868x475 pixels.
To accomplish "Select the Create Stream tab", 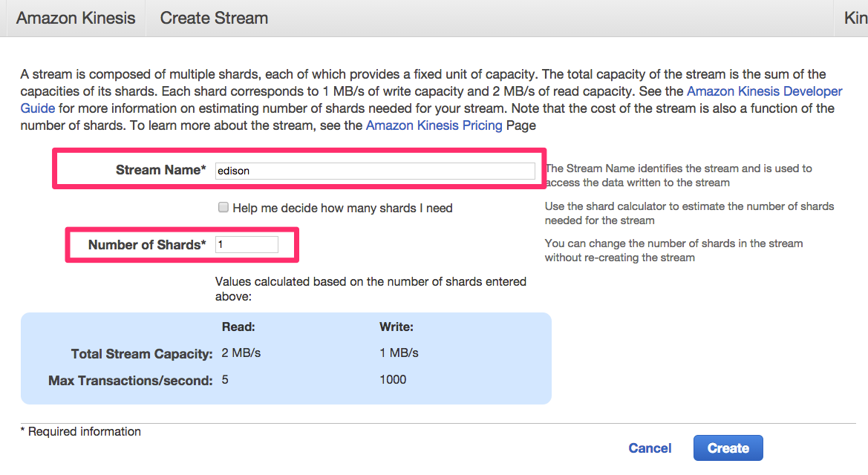I will (x=214, y=19).
